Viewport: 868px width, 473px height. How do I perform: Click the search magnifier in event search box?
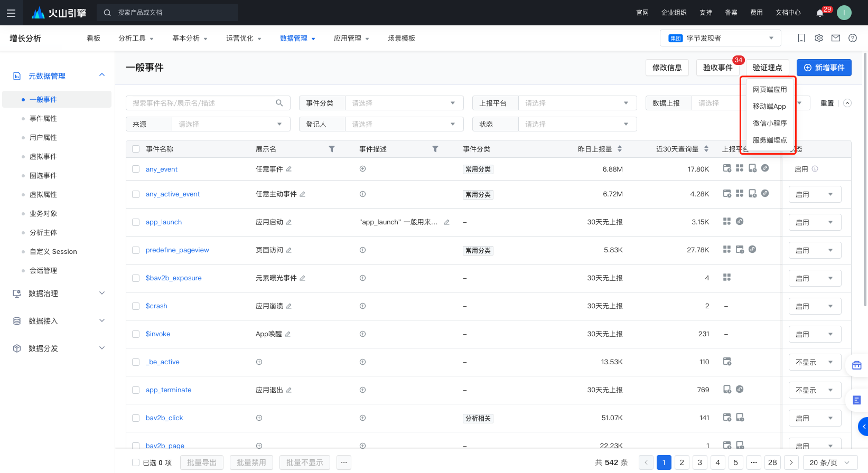tap(279, 103)
